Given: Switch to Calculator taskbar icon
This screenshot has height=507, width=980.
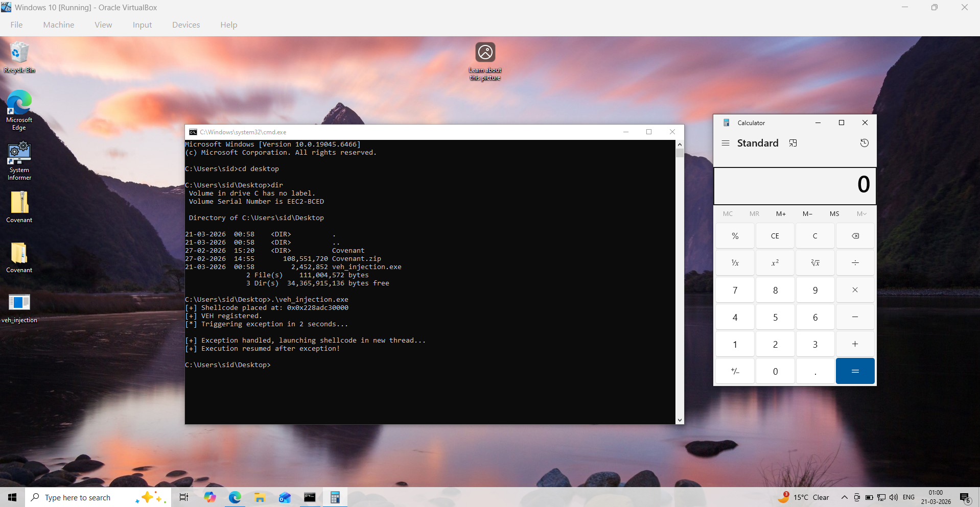Looking at the screenshot, I should point(335,497).
